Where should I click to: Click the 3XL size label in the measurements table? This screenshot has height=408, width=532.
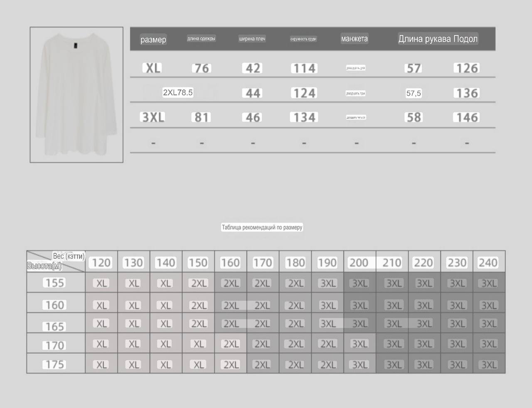tap(153, 117)
